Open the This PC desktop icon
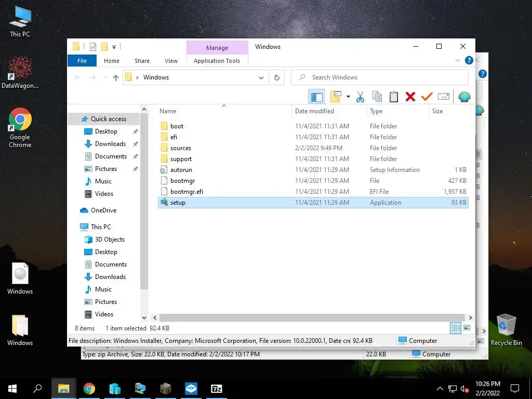Viewport: 532px width, 399px height. (20, 22)
